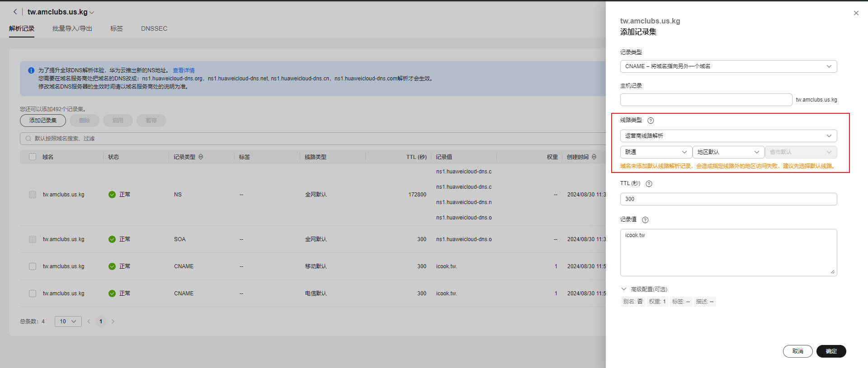
Task: Click the 确定 confirm button
Action: [x=831, y=351]
